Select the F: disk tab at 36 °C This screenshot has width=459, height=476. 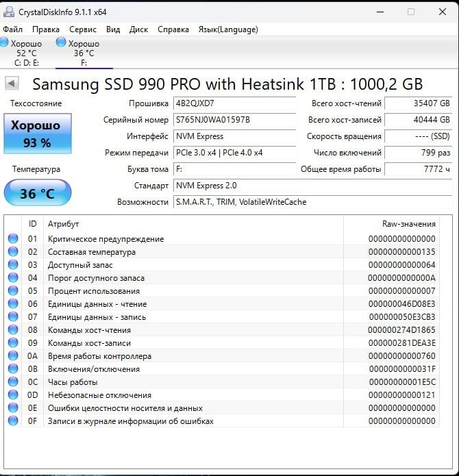pyautogui.click(x=84, y=53)
